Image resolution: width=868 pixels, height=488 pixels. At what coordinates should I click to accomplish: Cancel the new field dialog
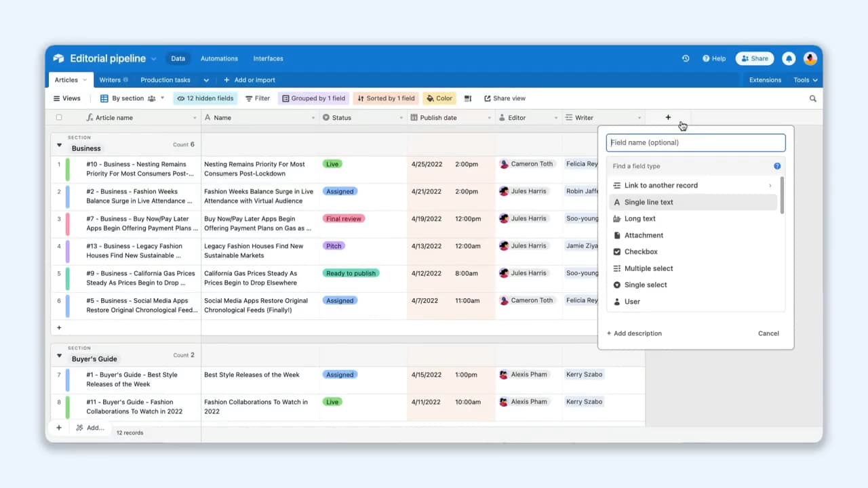pos(768,333)
